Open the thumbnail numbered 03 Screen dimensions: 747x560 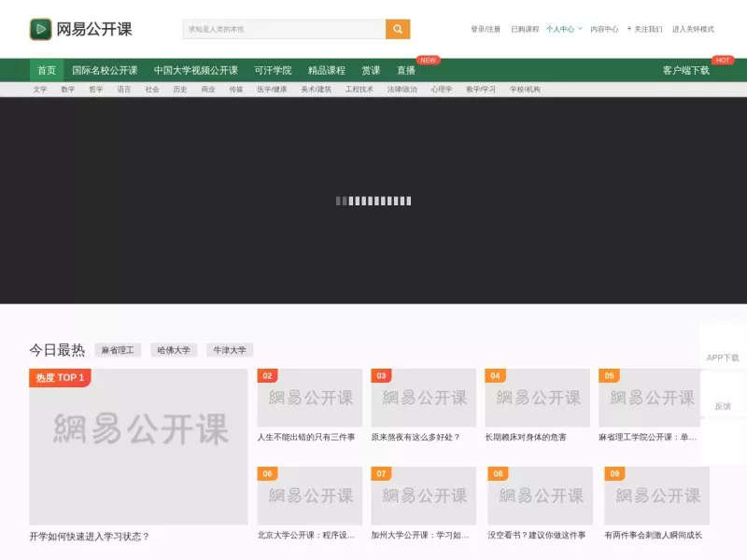pyautogui.click(x=424, y=398)
